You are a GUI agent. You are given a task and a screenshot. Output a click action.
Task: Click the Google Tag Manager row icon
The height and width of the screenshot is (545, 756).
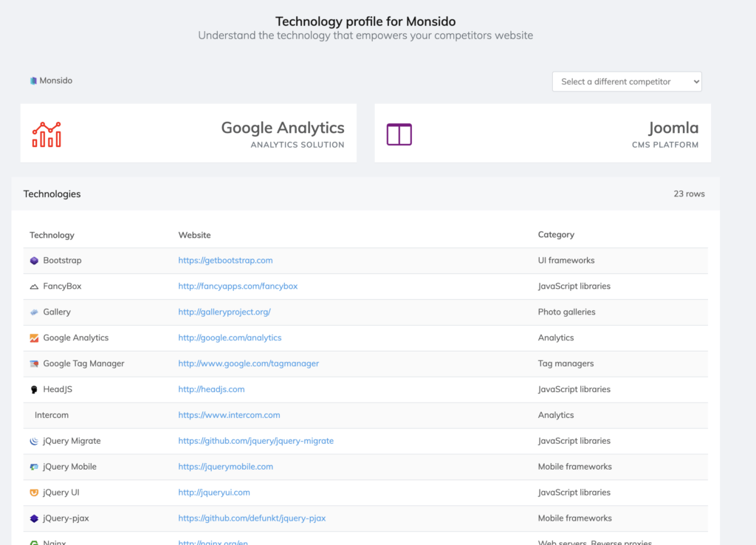click(34, 363)
